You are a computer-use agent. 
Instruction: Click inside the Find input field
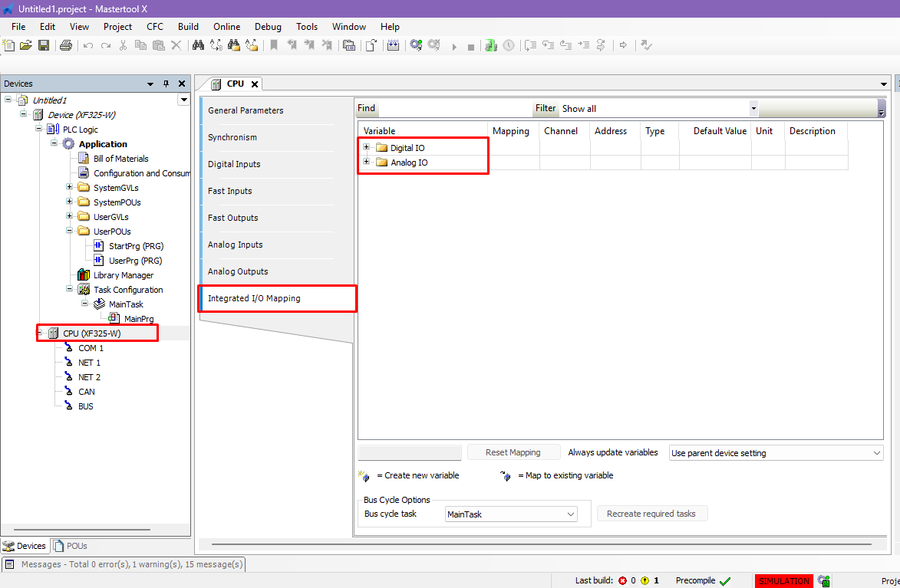454,109
